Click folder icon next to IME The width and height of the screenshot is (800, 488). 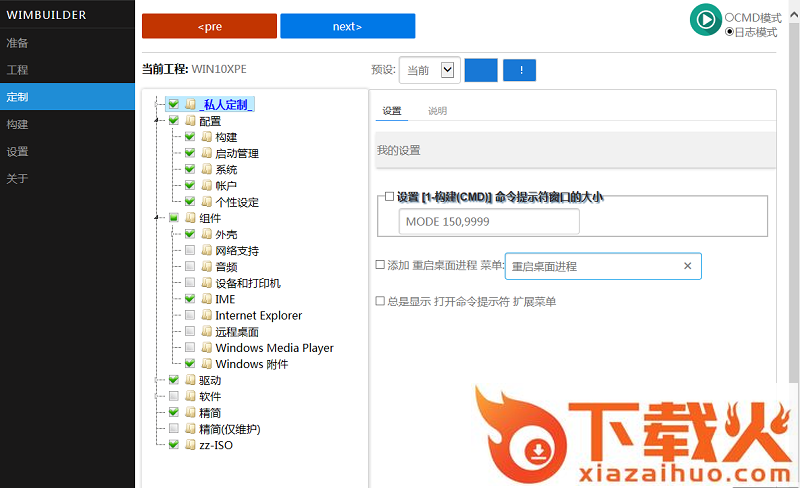tap(207, 299)
